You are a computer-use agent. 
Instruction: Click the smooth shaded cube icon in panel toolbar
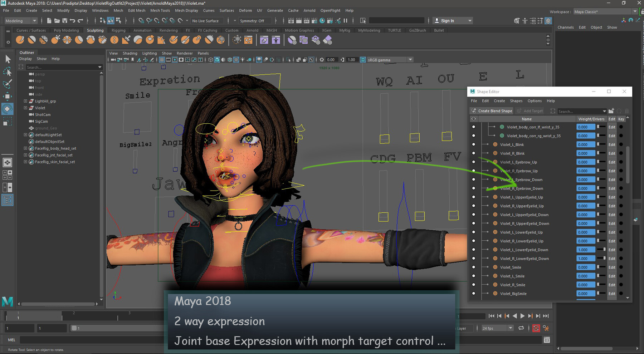[217, 60]
